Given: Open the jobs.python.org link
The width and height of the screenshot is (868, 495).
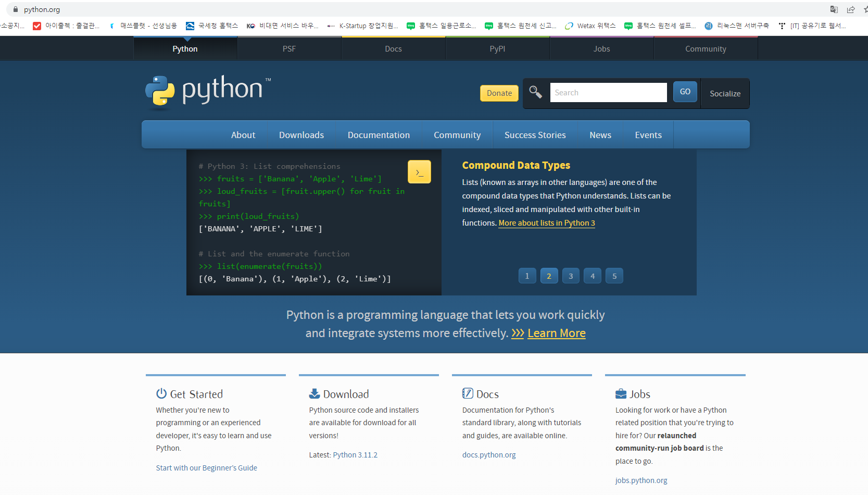Looking at the screenshot, I should [641, 480].
